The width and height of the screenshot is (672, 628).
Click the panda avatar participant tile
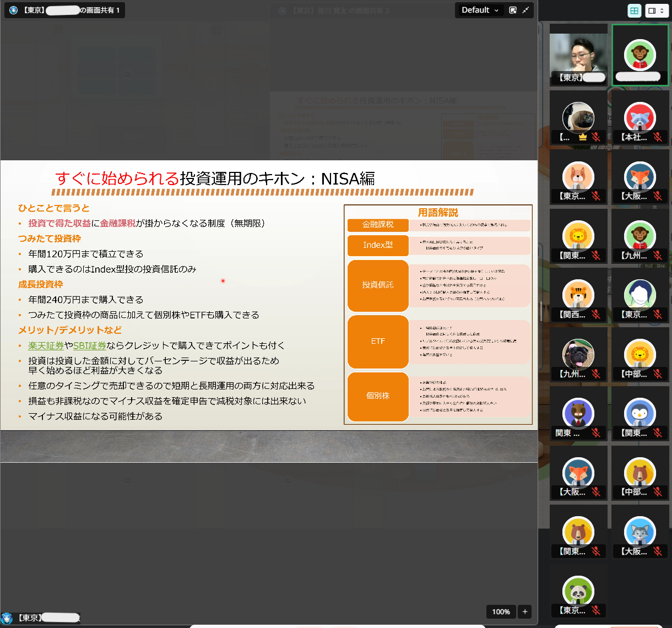(x=578, y=591)
